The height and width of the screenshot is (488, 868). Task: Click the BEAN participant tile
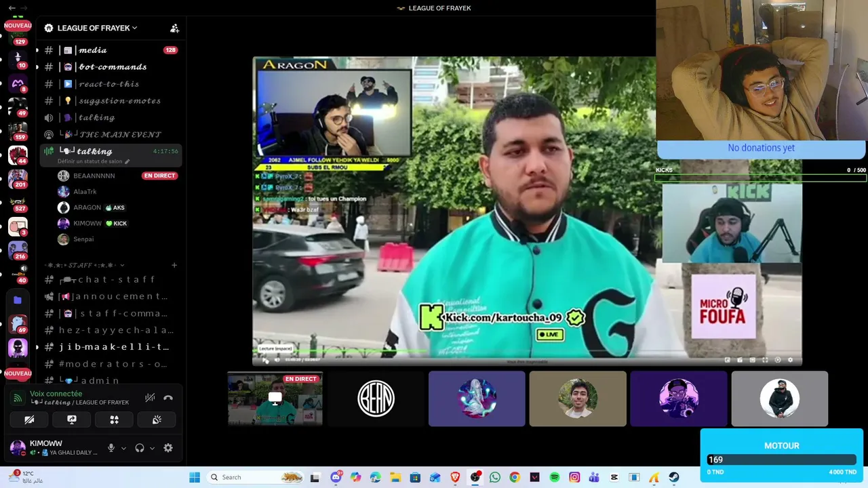coord(376,399)
